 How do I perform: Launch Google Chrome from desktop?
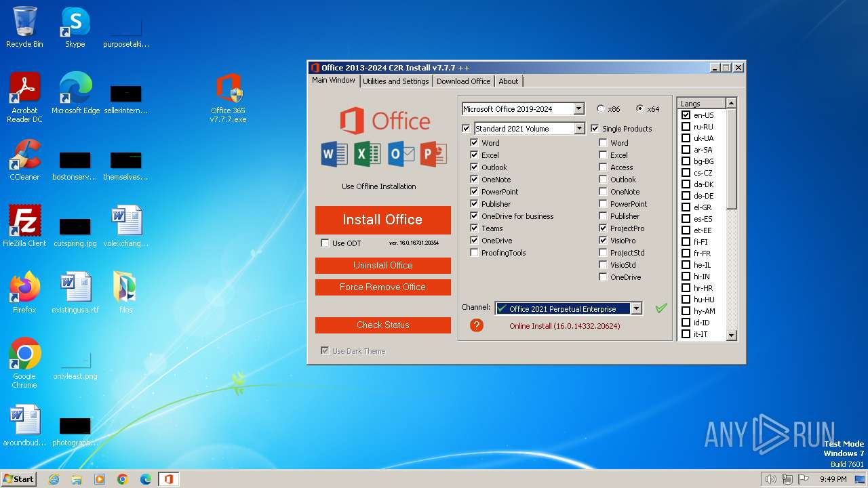[x=24, y=363]
